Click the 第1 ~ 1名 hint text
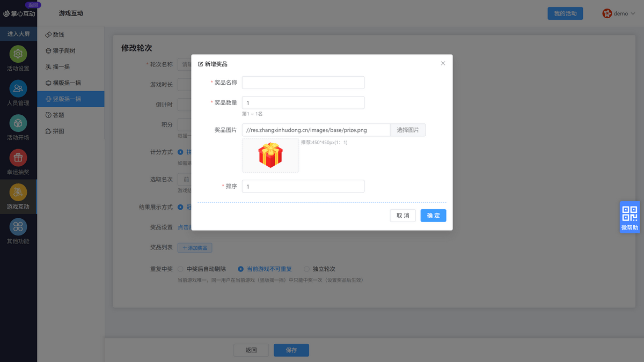Viewport: 644px width, 362px height. click(x=252, y=114)
